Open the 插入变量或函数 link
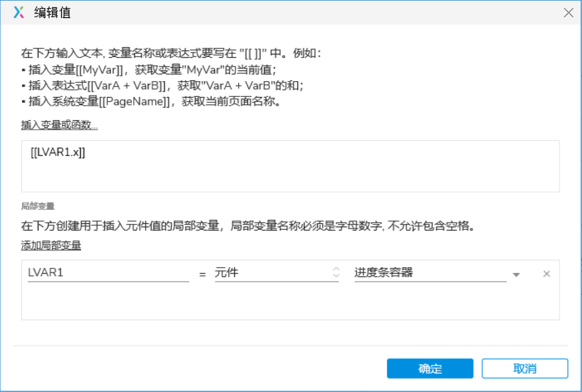Viewport: 582px width, 392px height. click(x=59, y=125)
